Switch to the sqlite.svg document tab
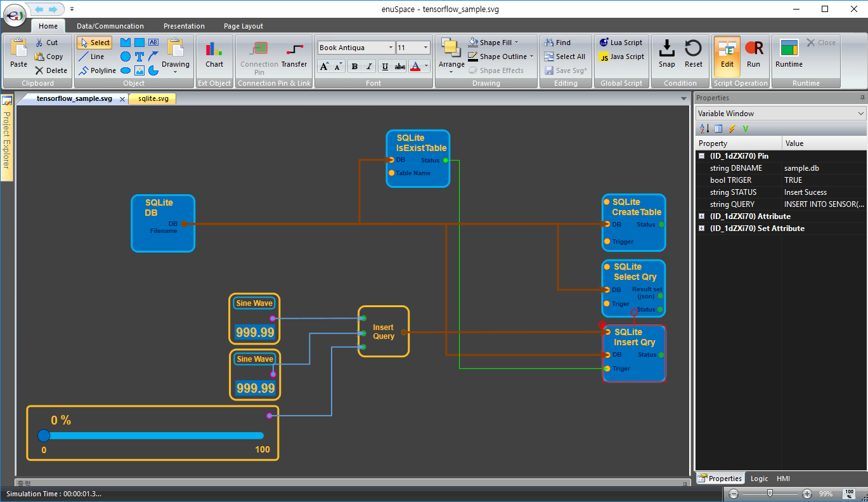Viewport: 868px width, 502px height. tap(153, 99)
